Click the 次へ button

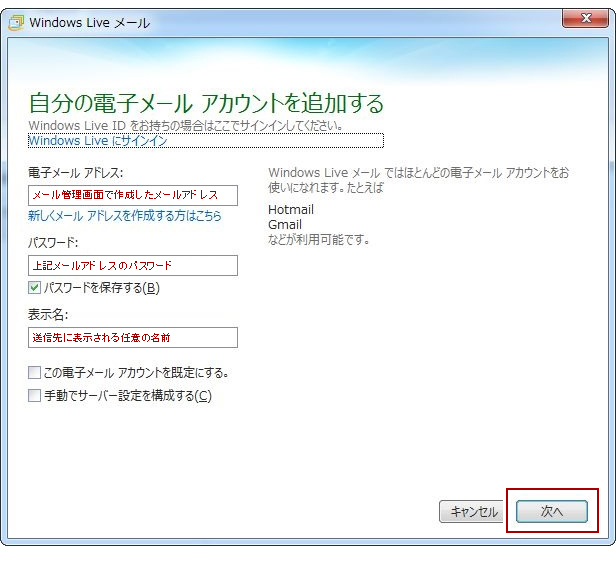tap(552, 511)
